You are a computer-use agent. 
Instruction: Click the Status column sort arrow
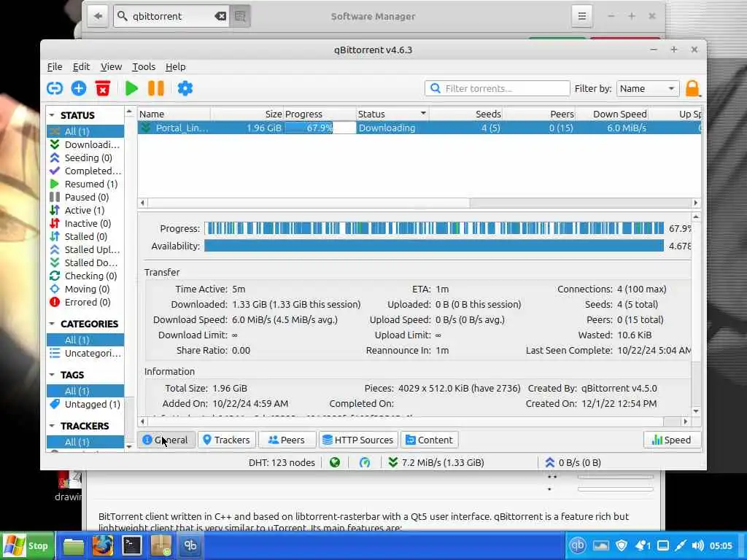(423, 113)
